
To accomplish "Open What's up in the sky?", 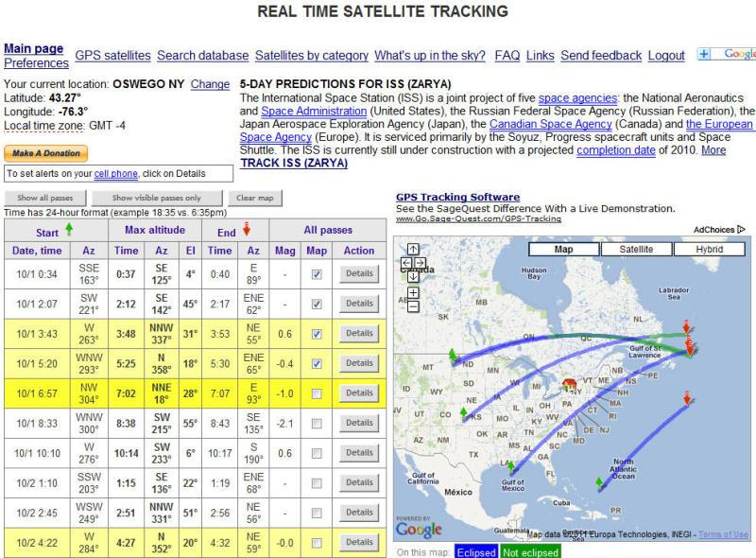I will [x=430, y=56].
